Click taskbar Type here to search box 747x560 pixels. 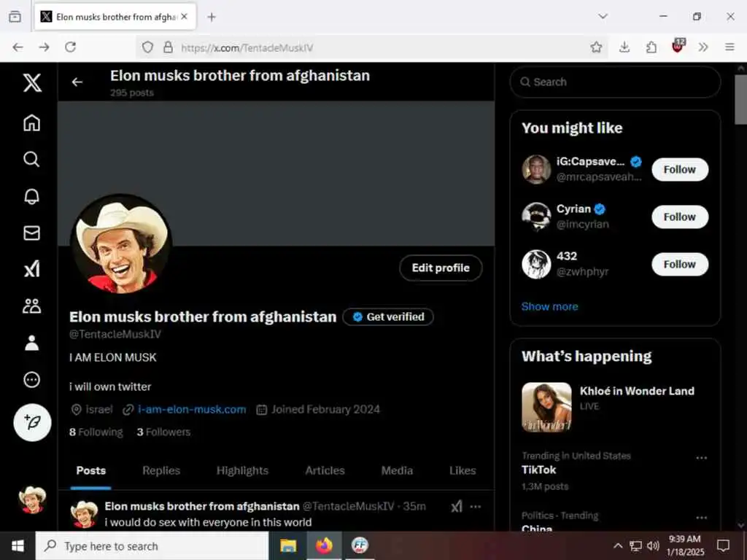pyautogui.click(x=152, y=546)
